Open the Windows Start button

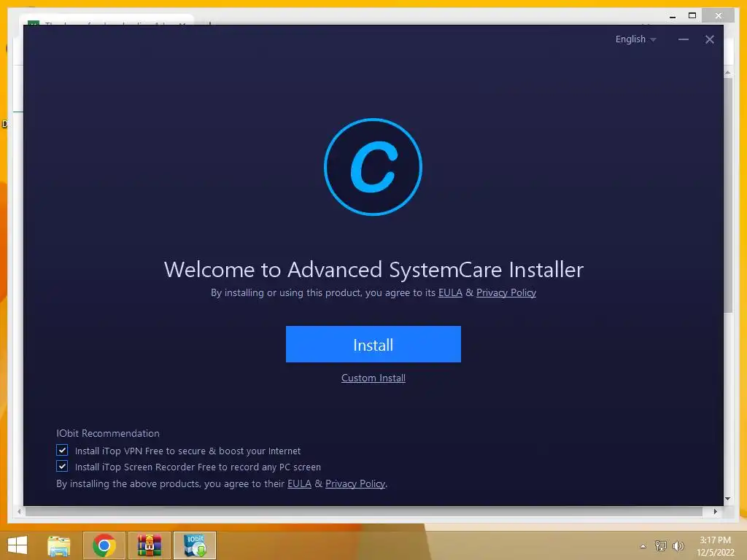[x=18, y=545]
